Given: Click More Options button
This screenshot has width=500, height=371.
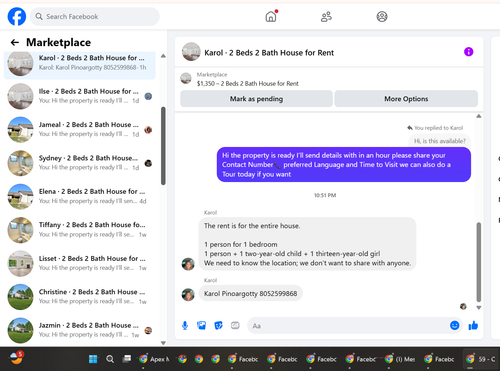Looking at the screenshot, I should tap(406, 99).
